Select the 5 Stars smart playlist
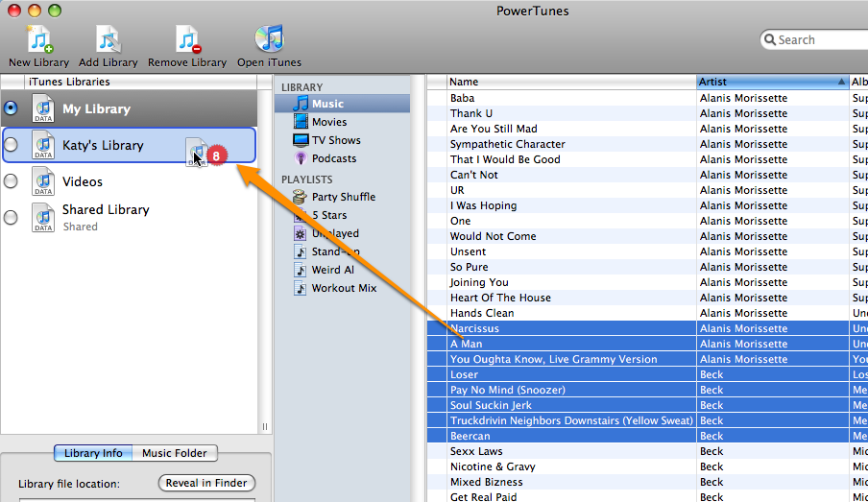This screenshot has width=868, height=502. point(328,215)
